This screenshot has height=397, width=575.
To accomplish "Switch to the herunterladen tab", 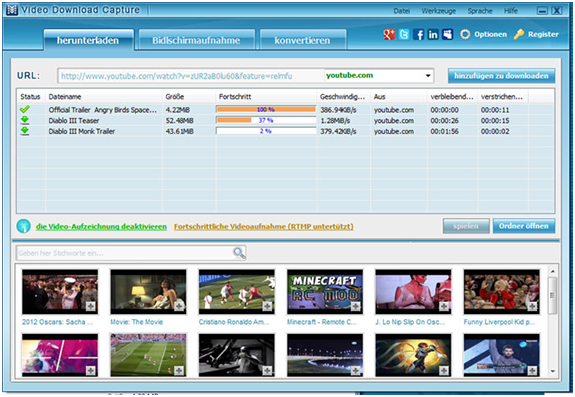I will [88, 40].
